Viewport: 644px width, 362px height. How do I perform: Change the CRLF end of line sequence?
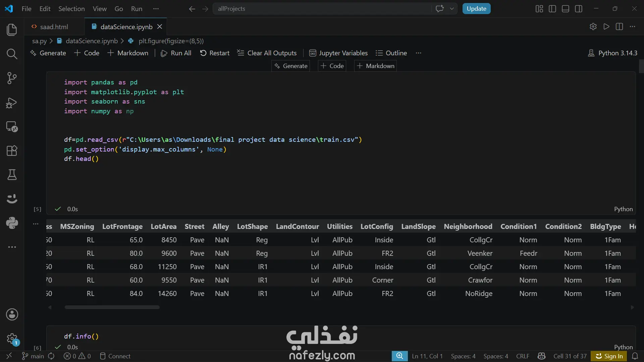523,356
